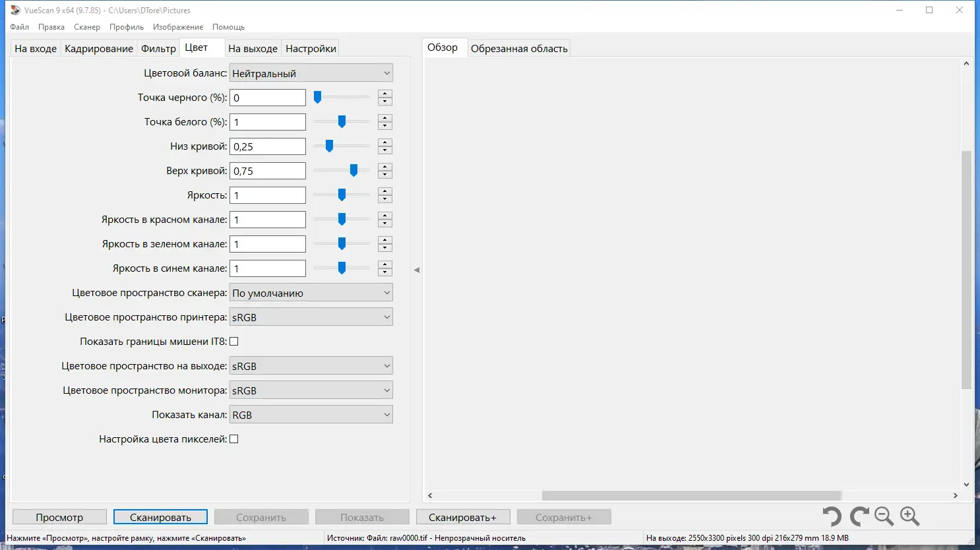Switch to the 'На входе' tab
Viewport: 980px width, 550px height.
click(36, 49)
